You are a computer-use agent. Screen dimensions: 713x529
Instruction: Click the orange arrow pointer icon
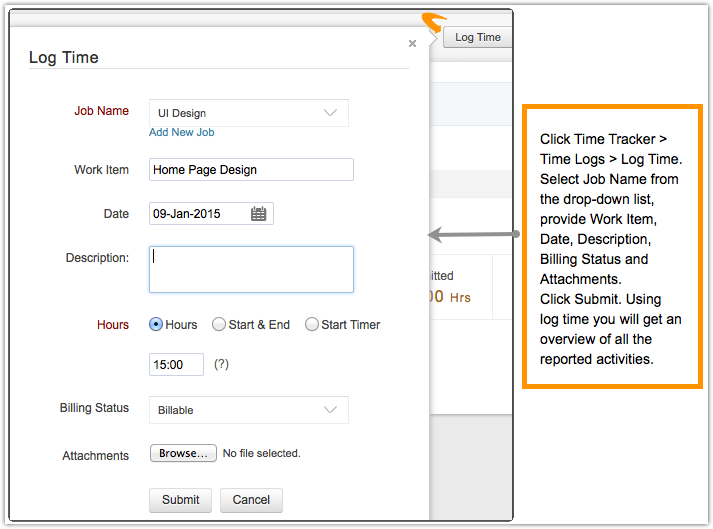(434, 21)
